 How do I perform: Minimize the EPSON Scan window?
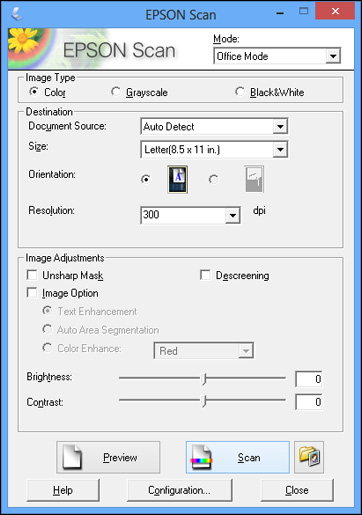pyautogui.click(x=280, y=13)
